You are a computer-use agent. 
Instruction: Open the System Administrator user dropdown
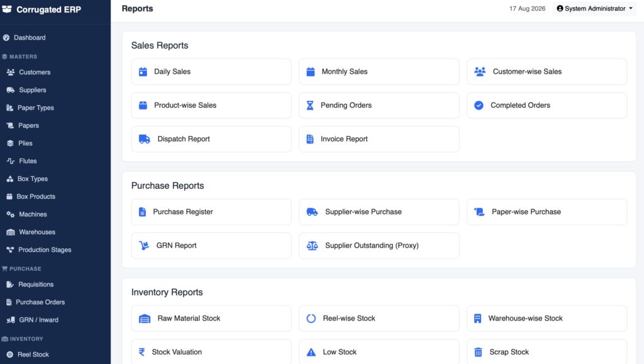pyautogui.click(x=594, y=9)
